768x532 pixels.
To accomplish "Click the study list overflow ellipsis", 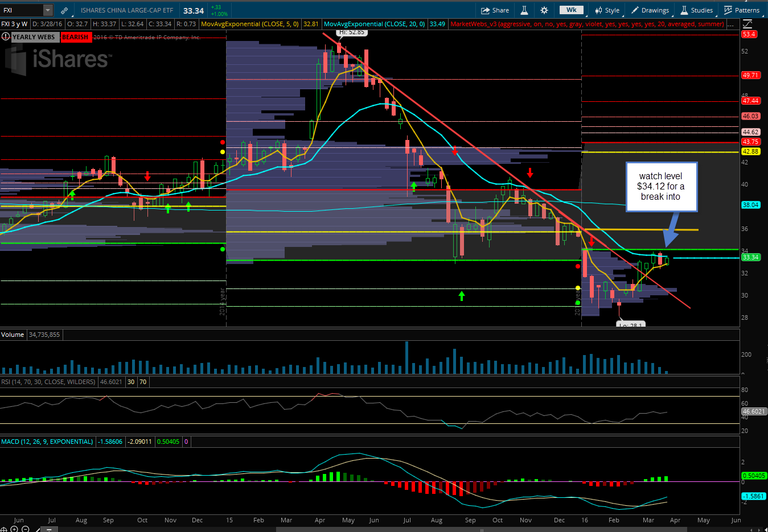I will [x=732, y=24].
